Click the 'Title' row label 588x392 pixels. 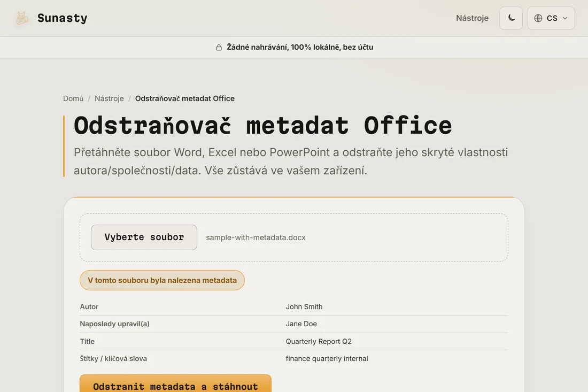[x=87, y=341]
